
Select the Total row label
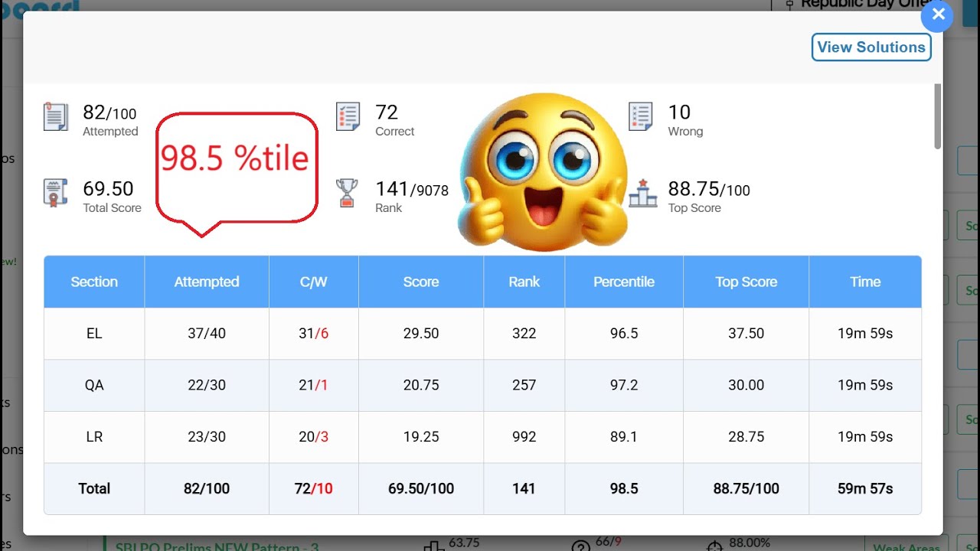[x=94, y=488]
